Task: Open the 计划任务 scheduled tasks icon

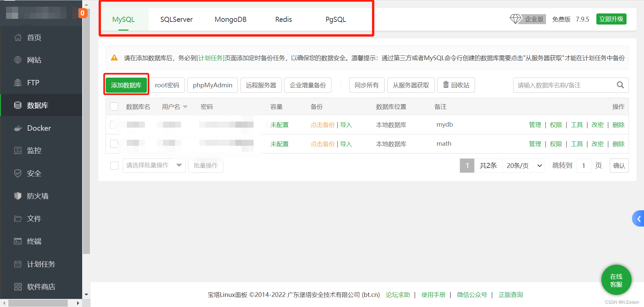Action: 18,264
